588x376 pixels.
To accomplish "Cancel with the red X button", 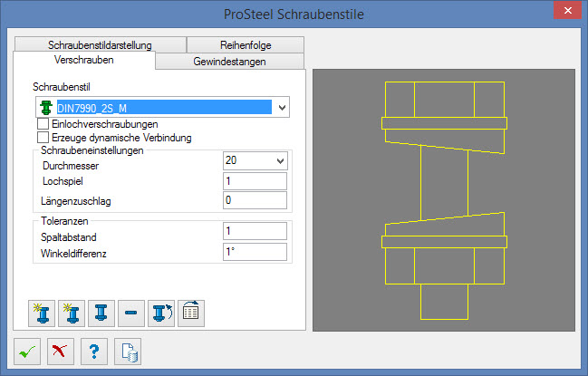I will [61, 352].
